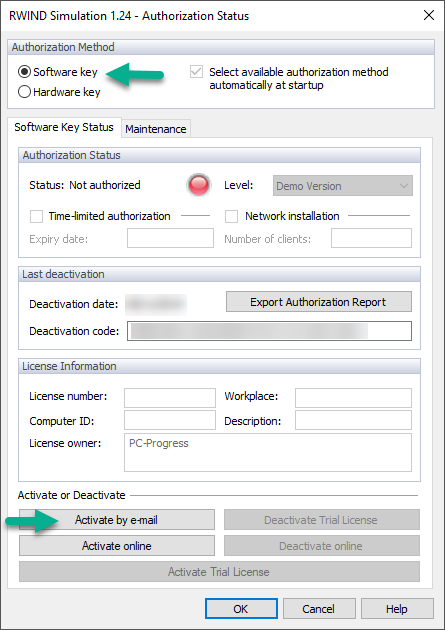Select the Software key radio button
The height and width of the screenshot is (630, 445).
24,72
